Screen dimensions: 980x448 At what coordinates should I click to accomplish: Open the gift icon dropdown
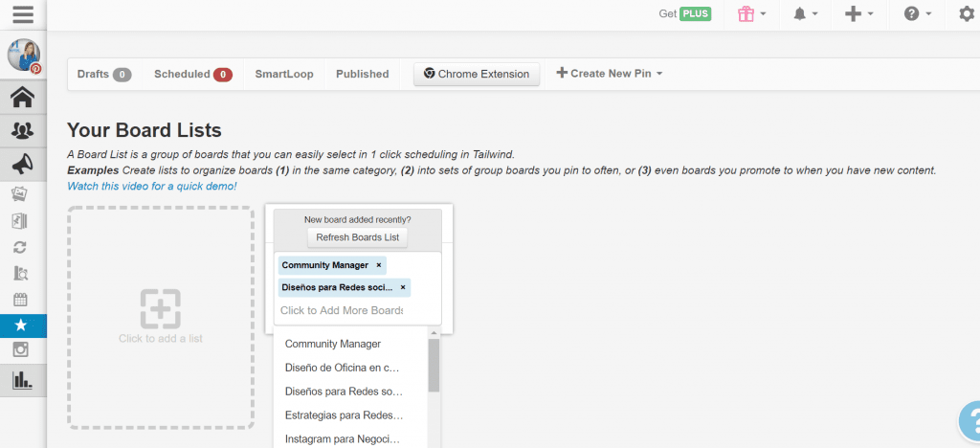[x=752, y=13]
